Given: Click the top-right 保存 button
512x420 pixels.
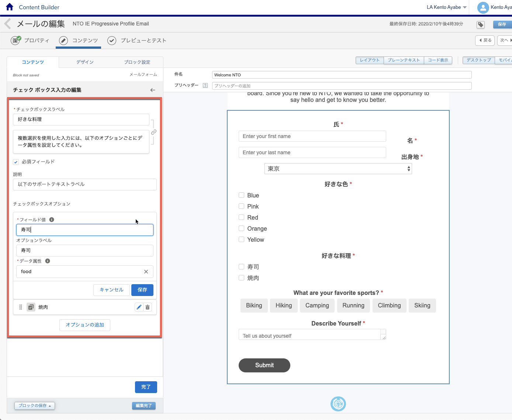Looking at the screenshot, I should [x=502, y=24].
